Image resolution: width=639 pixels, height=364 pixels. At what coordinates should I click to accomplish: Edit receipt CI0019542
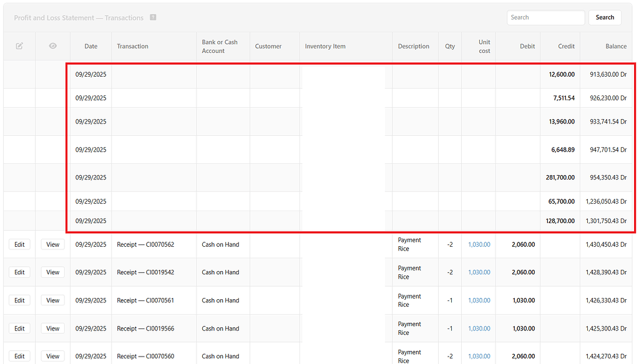(19, 272)
